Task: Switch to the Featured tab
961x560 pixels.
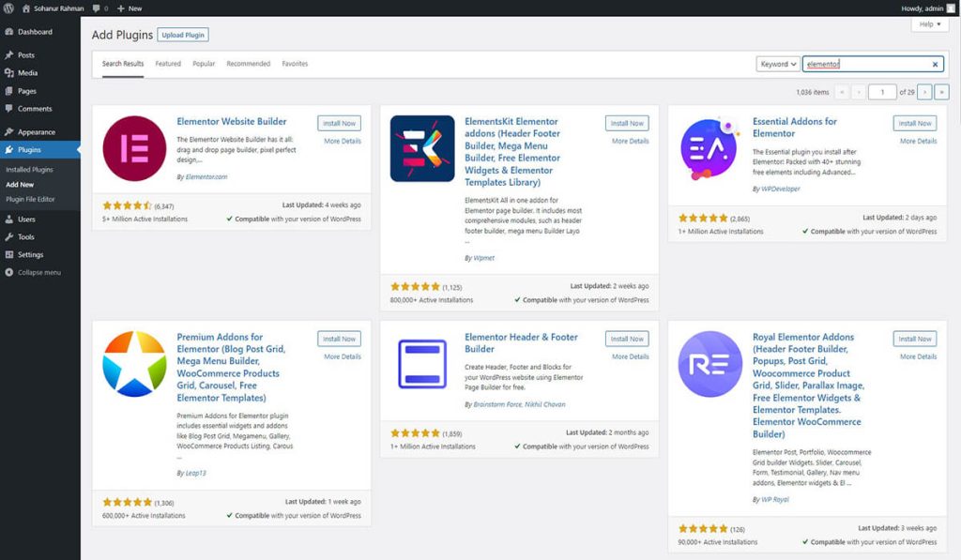Action: [x=168, y=64]
